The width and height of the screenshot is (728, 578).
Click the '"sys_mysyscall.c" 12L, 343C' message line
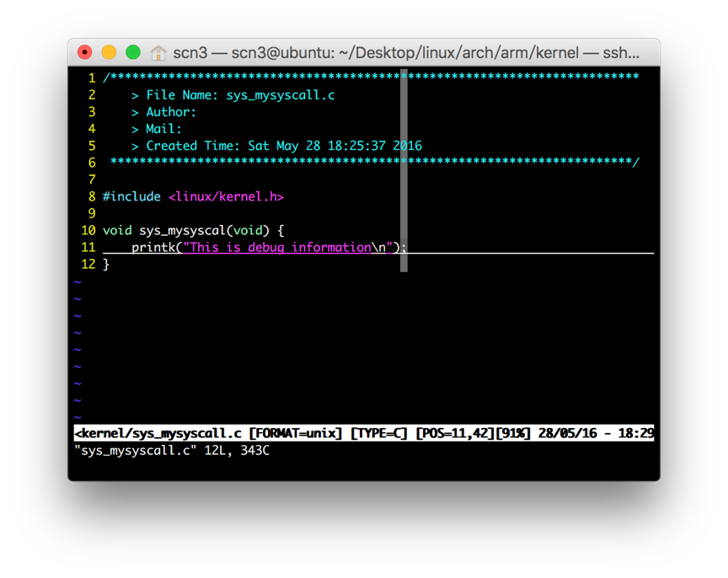172,451
